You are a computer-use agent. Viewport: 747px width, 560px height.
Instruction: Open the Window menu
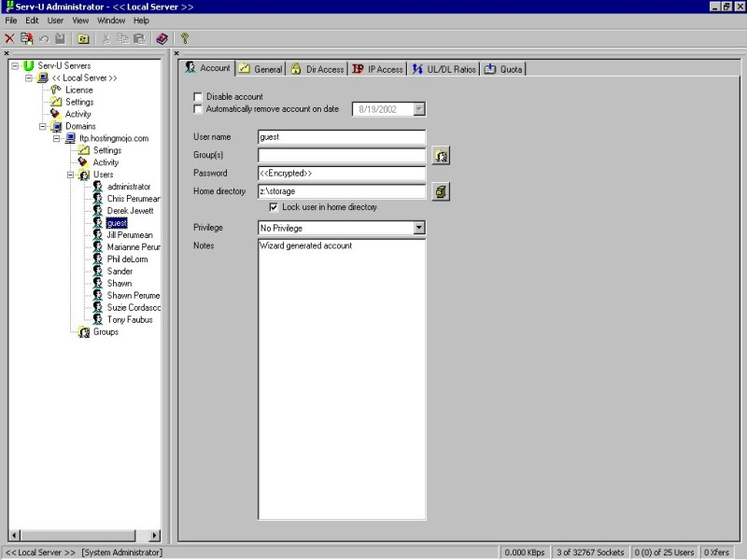coord(110,21)
